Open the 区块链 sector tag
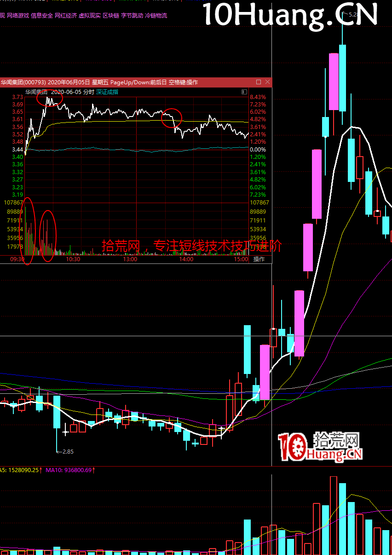The image size is (392, 555). pyautogui.click(x=111, y=16)
